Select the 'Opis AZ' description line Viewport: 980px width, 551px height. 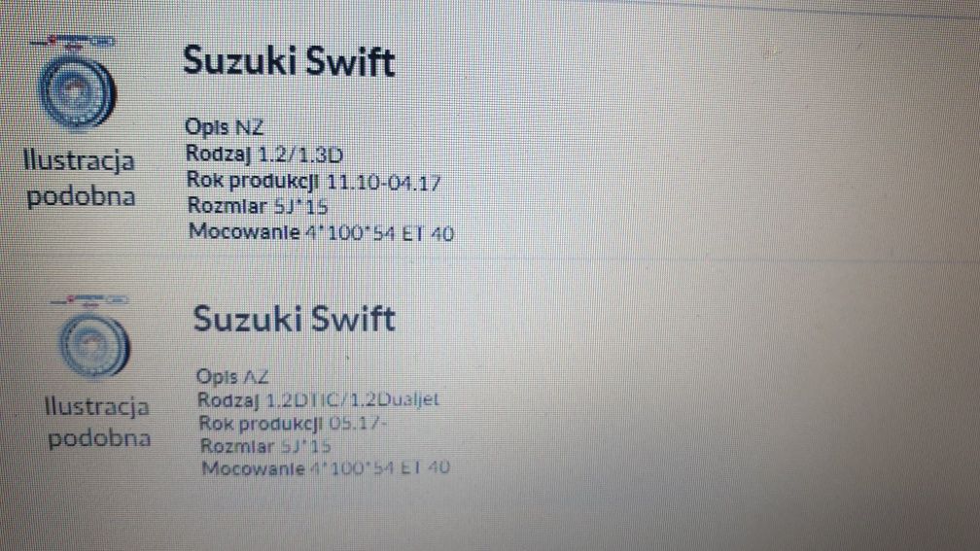[231, 376]
